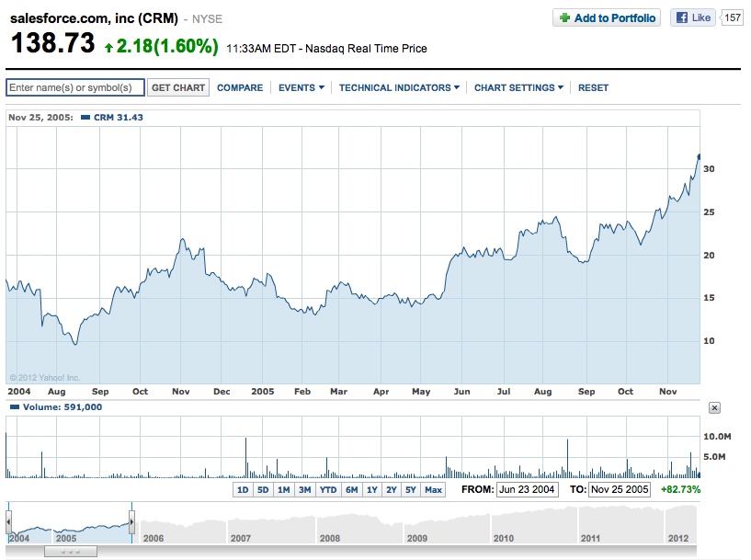The height and width of the screenshot is (560, 751).
Task: Click the TO date field Nov 25 2005
Action: point(620,489)
